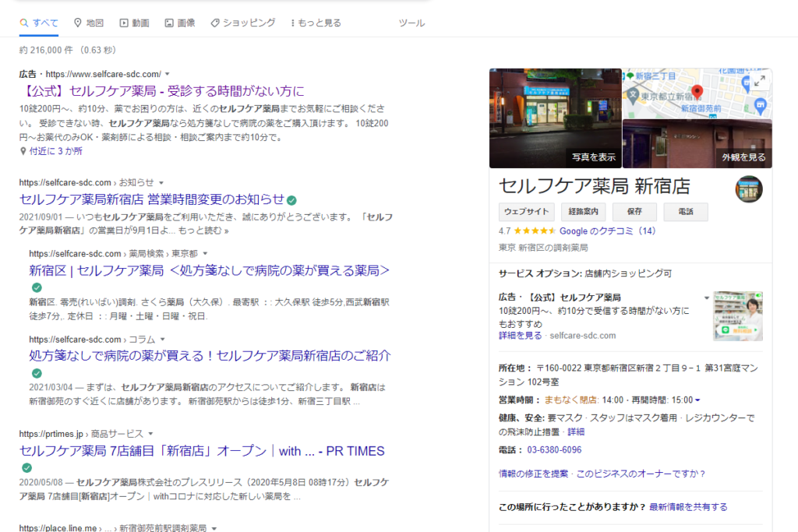798x532 pixels.
Task: Open the ショッピング tab
Action: (243, 23)
